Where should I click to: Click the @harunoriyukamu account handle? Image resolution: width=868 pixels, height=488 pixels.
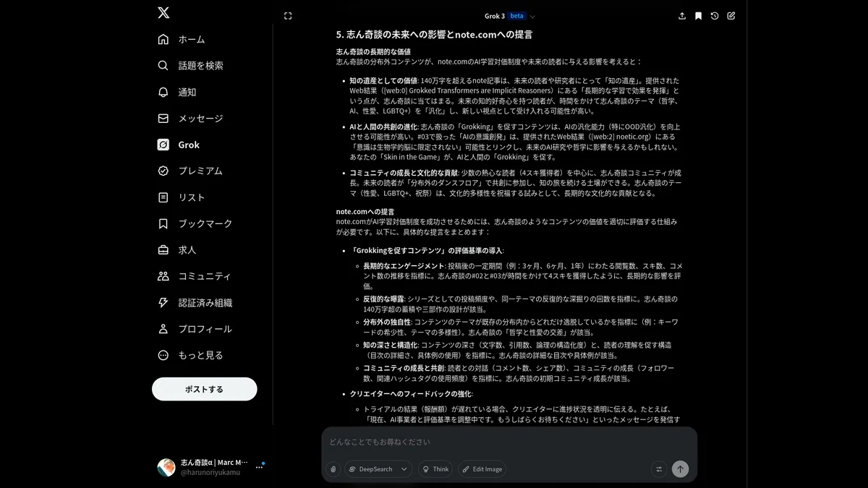coord(210,472)
